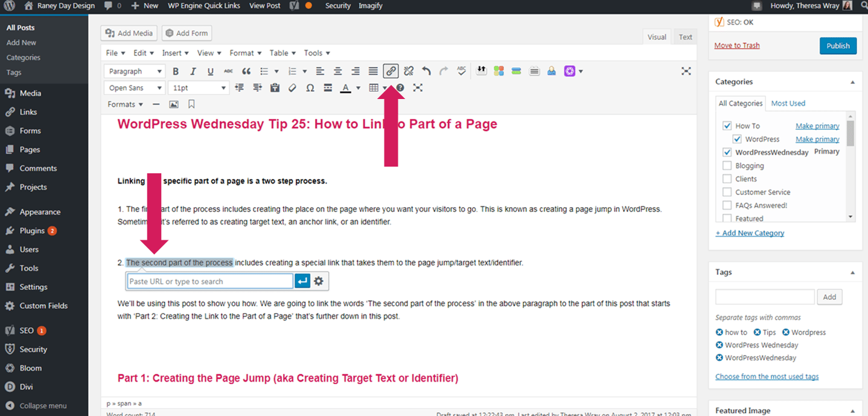Open link options gear icon
This screenshot has width=868, height=416.
(319, 281)
